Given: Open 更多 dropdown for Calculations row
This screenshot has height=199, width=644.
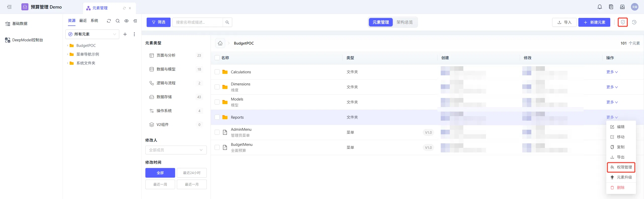Looking at the screenshot, I should point(612,72).
